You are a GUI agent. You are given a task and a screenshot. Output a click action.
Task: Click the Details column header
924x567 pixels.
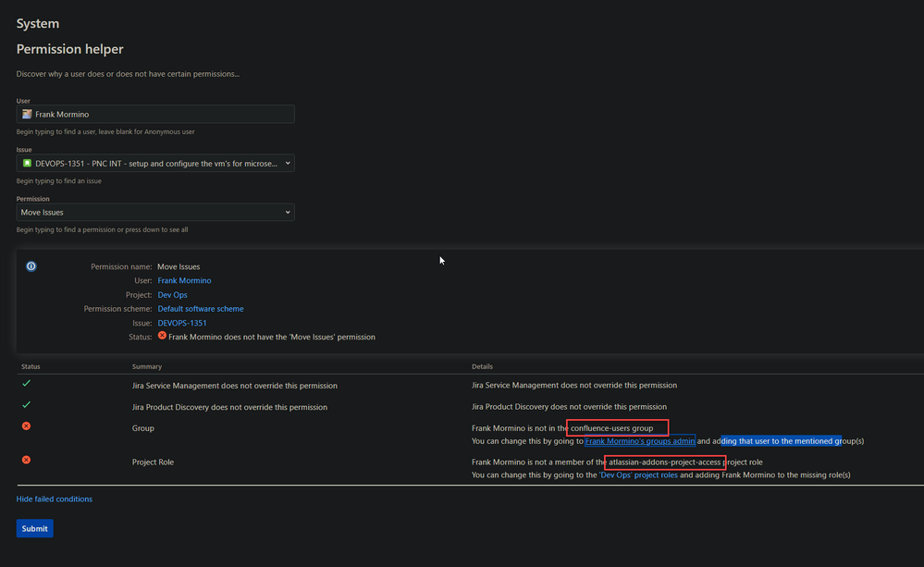[482, 366]
